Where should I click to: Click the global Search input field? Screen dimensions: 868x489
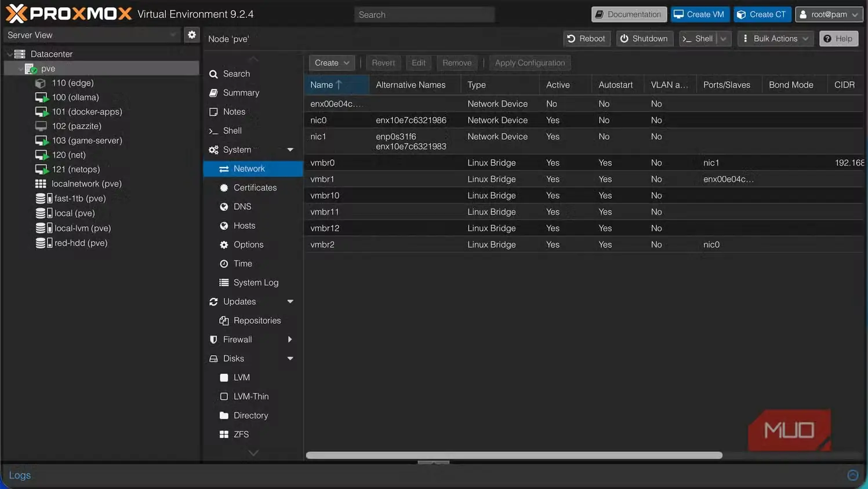(x=424, y=14)
